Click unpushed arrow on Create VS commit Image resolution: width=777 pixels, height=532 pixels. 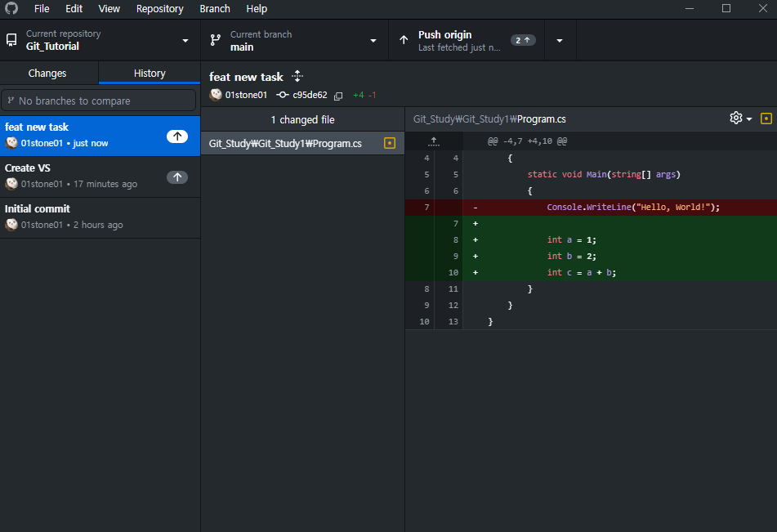coord(177,177)
